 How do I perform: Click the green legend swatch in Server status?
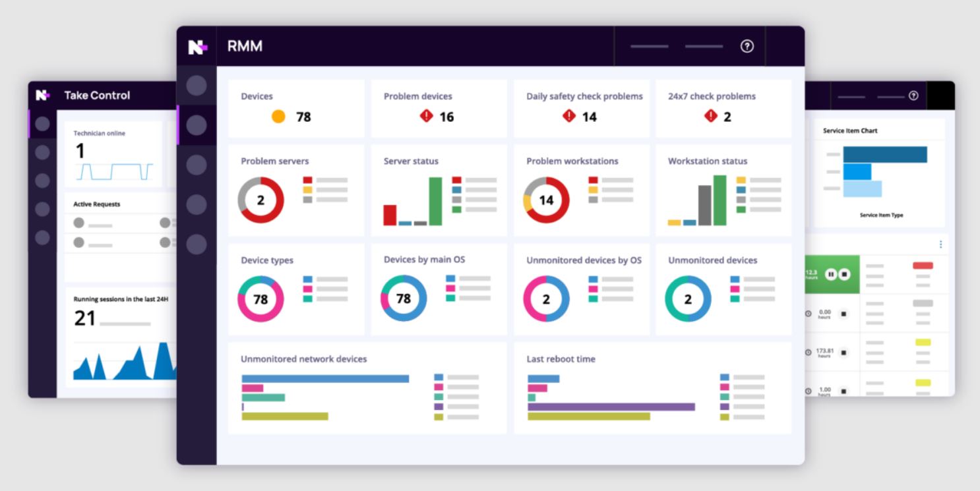tap(456, 210)
